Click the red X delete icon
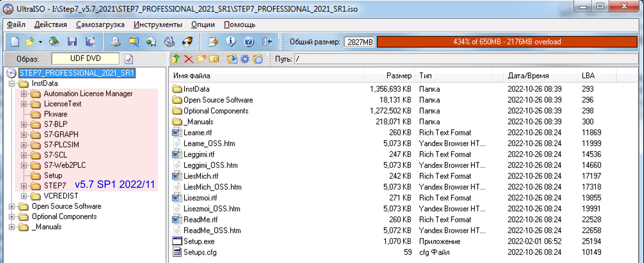 pos(189,59)
